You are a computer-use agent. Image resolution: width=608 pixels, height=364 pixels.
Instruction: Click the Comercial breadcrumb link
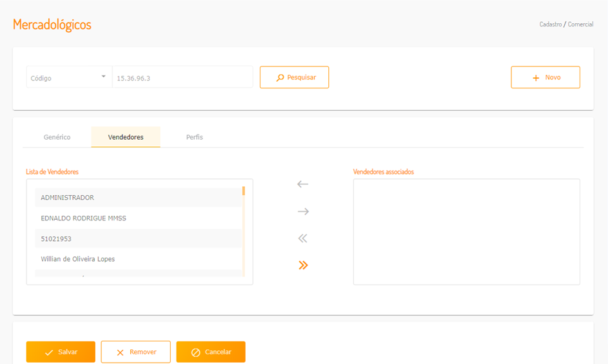580,24
